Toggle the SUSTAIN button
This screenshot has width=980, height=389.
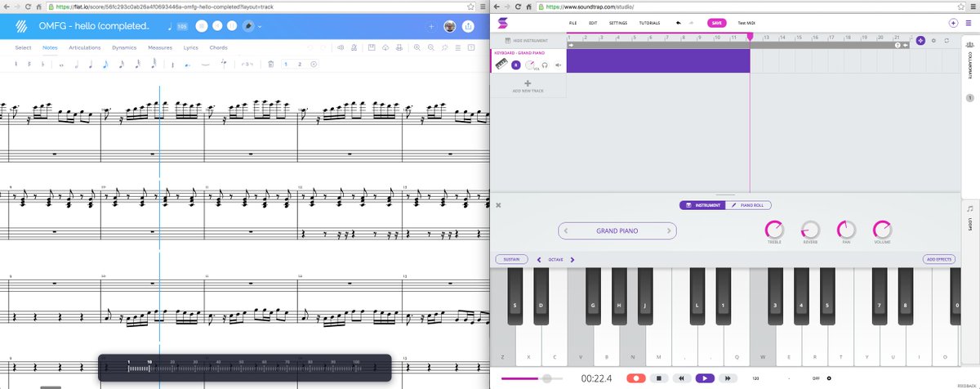click(511, 259)
